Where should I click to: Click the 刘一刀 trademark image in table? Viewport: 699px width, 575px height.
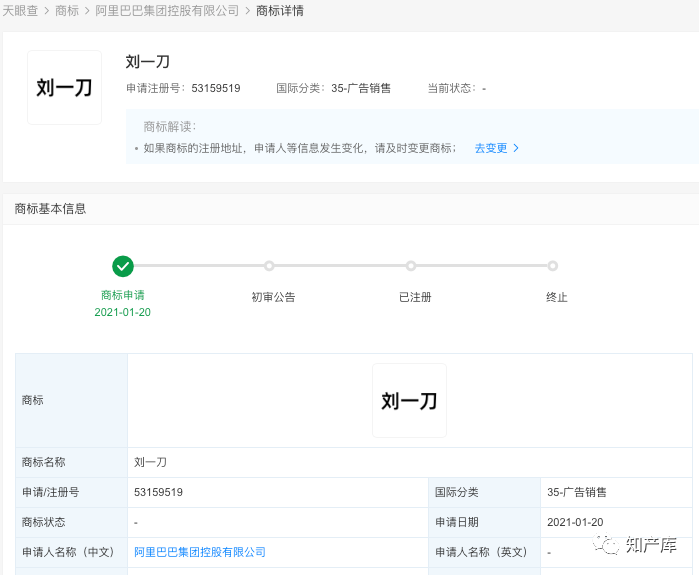coord(409,400)
